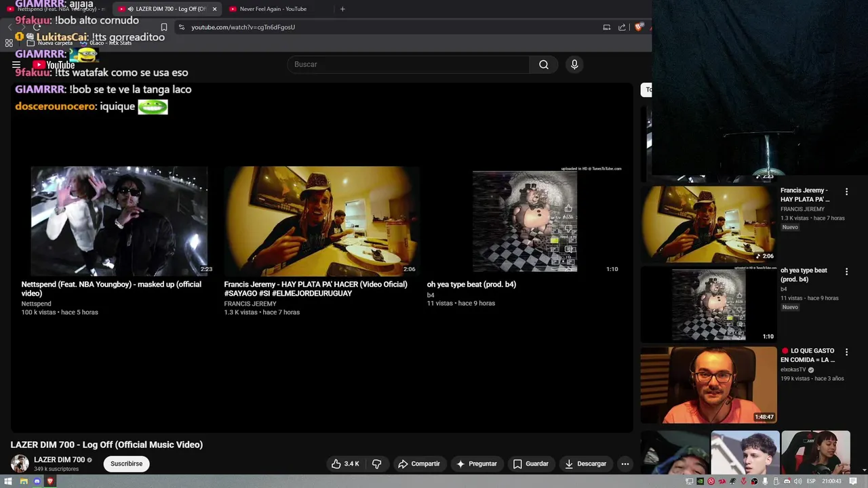
Task: Click the 0Laco Kick Stats bookmark
Action: click(x=106, y=43)
